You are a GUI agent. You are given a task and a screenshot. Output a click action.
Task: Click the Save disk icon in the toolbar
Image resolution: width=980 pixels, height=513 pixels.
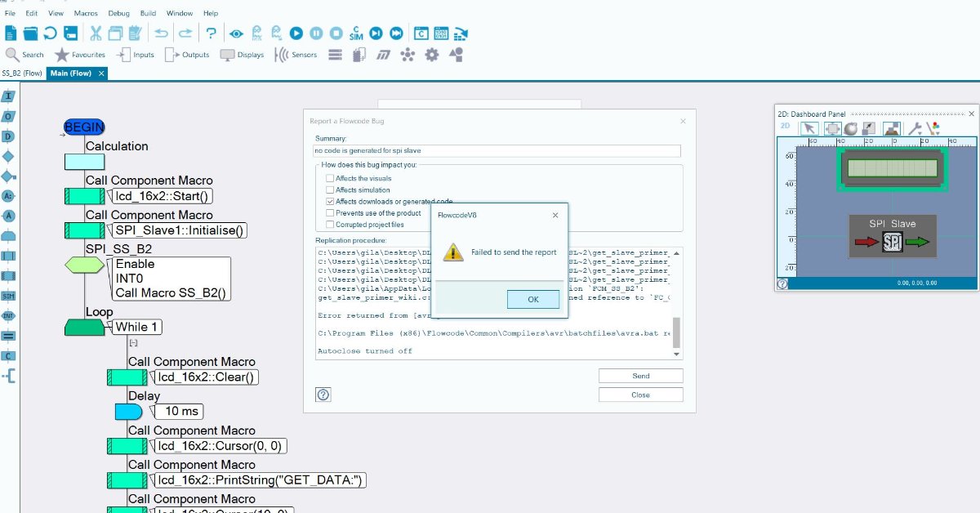coord(71,33)
